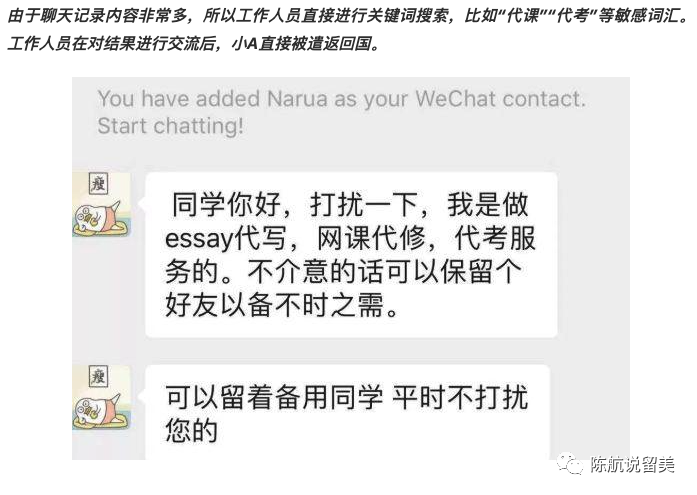The width and height of the screenshot is (697, 495).
Task: Click 您的 in the second bubble
Action: 192,430
